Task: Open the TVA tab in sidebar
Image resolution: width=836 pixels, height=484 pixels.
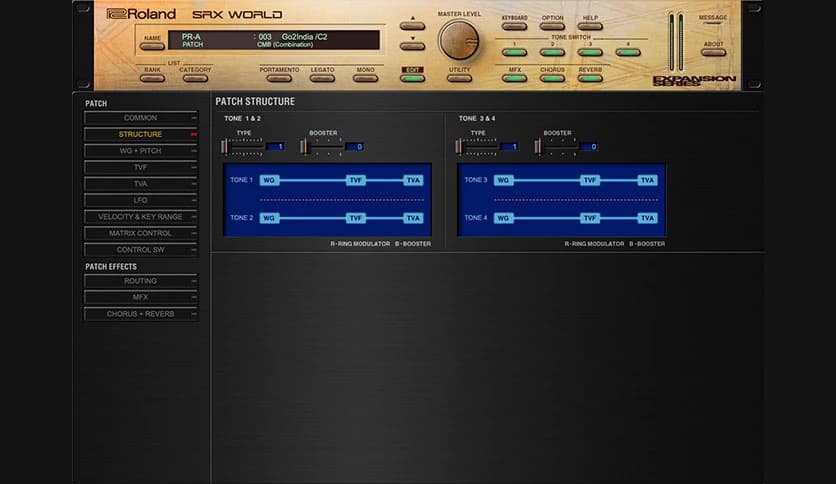Action: click(141, 184)
